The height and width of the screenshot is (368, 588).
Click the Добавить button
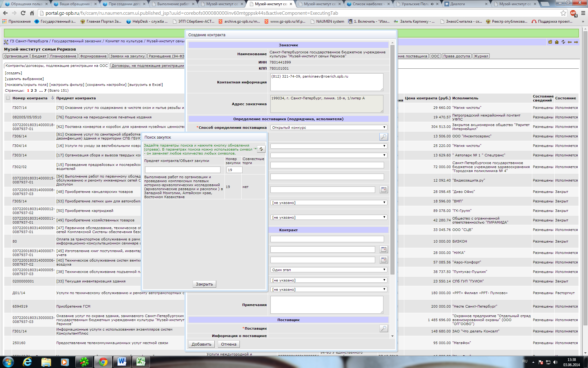tap(202, 344)
